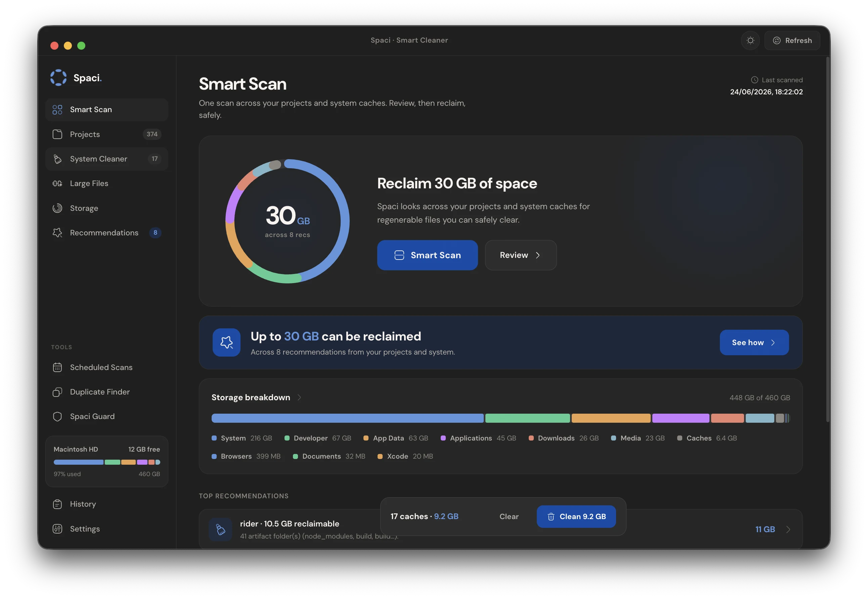Click the Browsers 399 MB legend entry
Screen dimensions: 868x599
(x=246, y=456)
